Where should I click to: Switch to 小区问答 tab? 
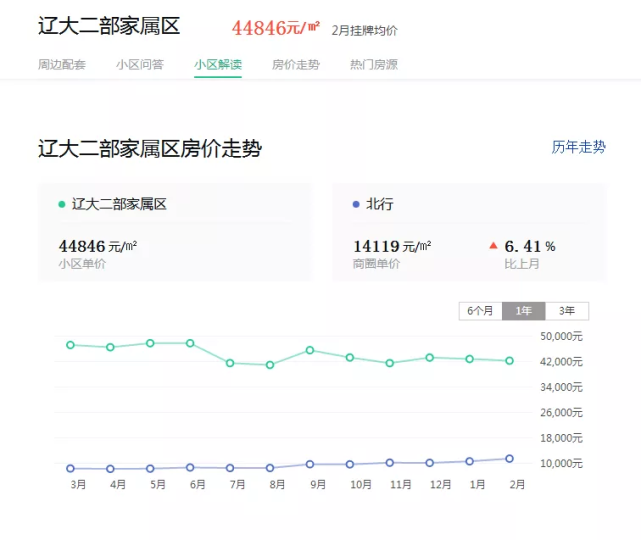[x=140, y=65]
